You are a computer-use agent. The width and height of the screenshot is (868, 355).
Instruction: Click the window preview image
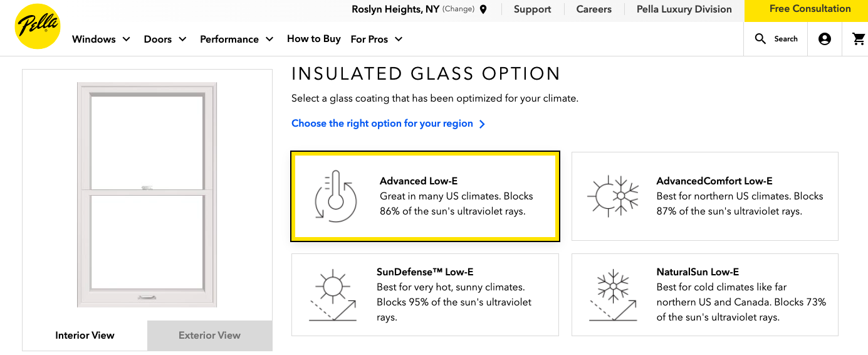click(x=147, y=194)
